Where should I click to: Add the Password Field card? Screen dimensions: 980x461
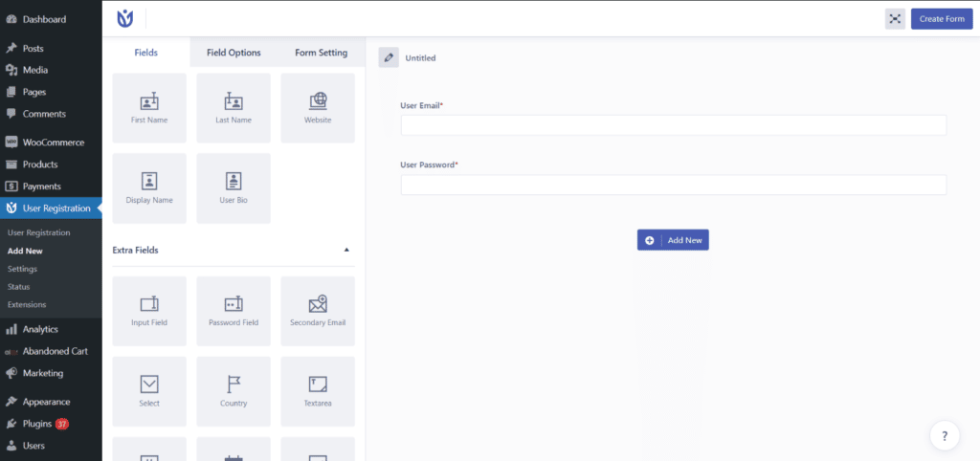234,311
